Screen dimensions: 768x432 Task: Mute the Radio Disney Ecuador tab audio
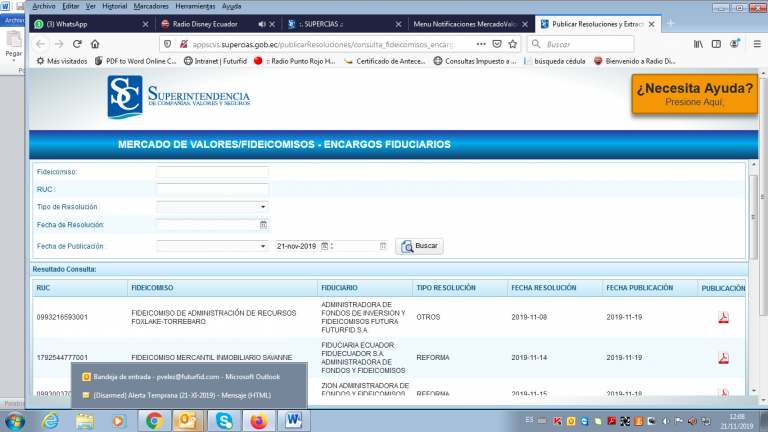pyautogui.click(x=262, y=24)
